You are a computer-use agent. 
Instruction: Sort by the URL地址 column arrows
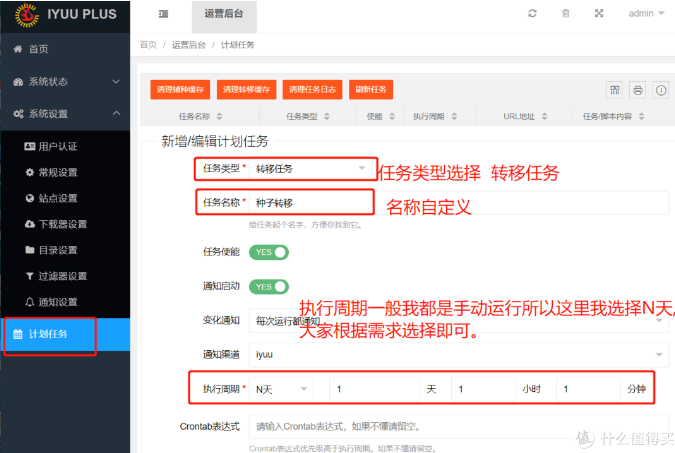tap(545, 116)
